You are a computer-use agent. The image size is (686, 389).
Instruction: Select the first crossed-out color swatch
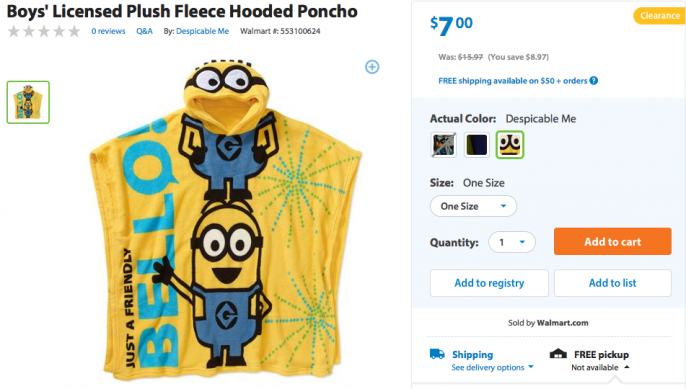coord(443,145)
